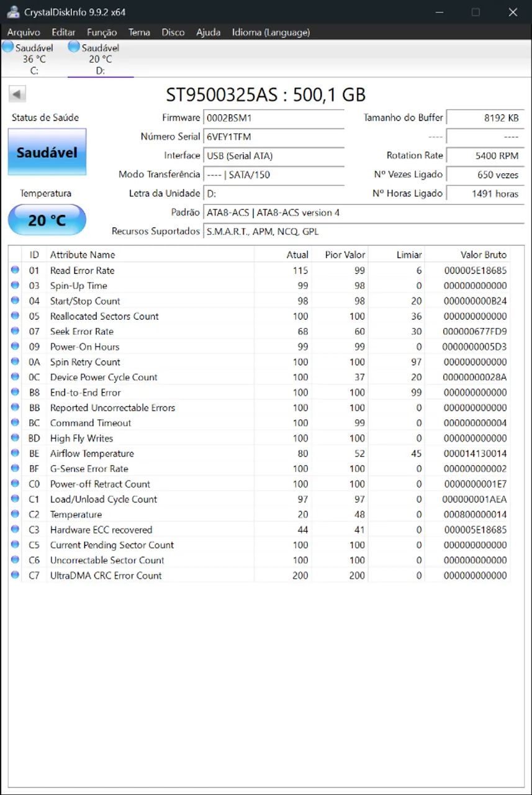Click status circle for Reported Uncorrectable Errors
This screenshot has height=795, width=532.
[15, 407]
